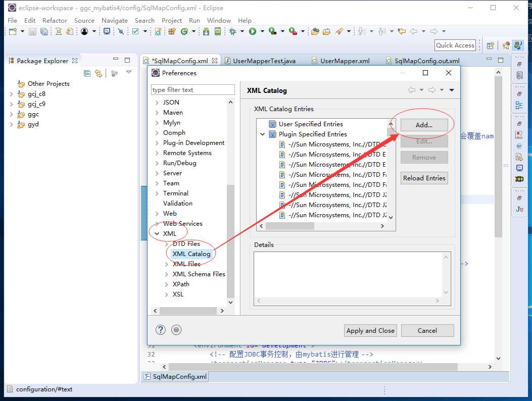Click the outline icon in right sidebar
Image resolution: width=532 pixels, height=401 pixels.
tap(519, 105)
